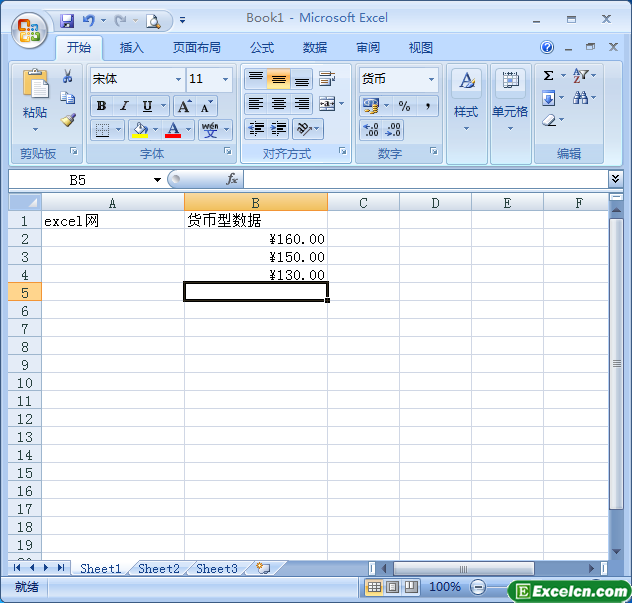The height and width of the screenshot is (603, 632).
Task: Insert function with fx button
Action: pyautogui.click(x=232, y=179)
